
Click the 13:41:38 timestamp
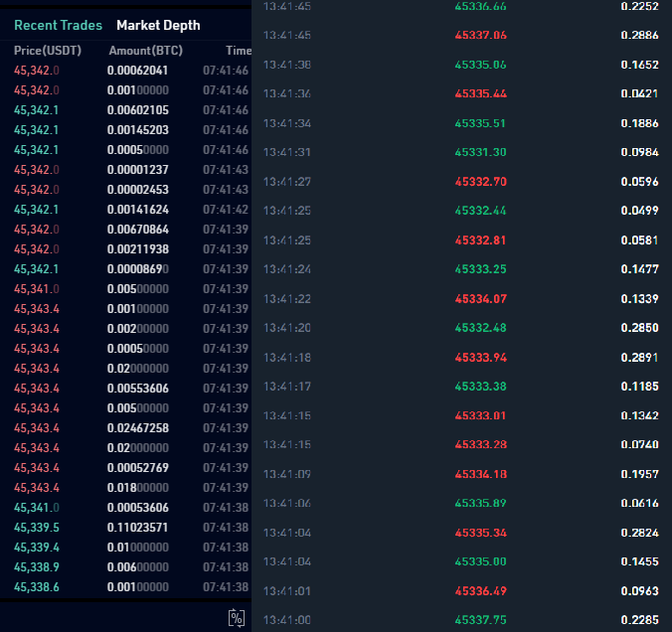pos(286,65)
